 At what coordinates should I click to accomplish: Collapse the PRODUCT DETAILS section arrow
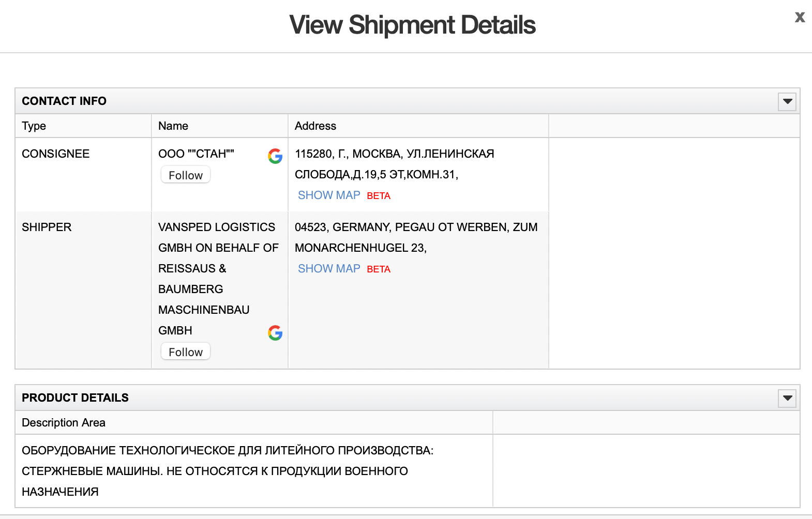(787, 398)
